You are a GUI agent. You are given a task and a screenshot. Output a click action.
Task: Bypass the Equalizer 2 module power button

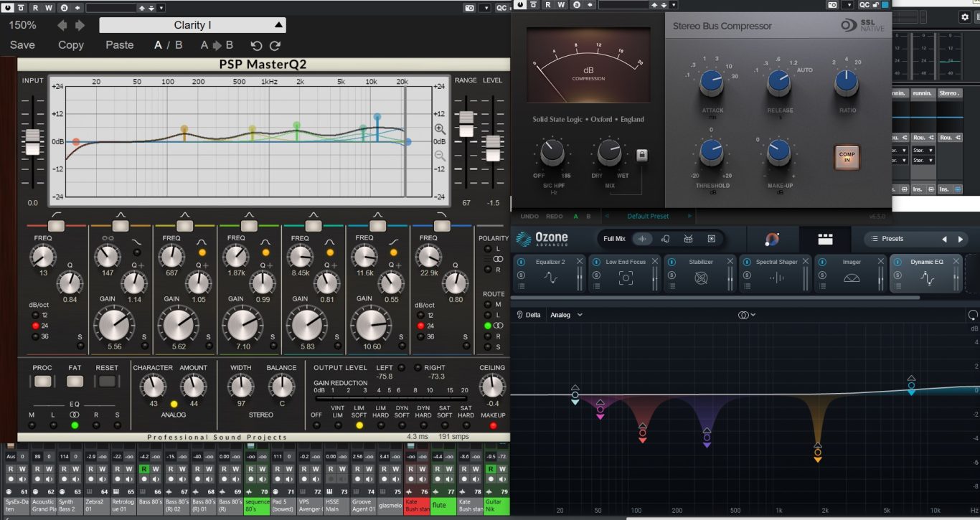522,262
